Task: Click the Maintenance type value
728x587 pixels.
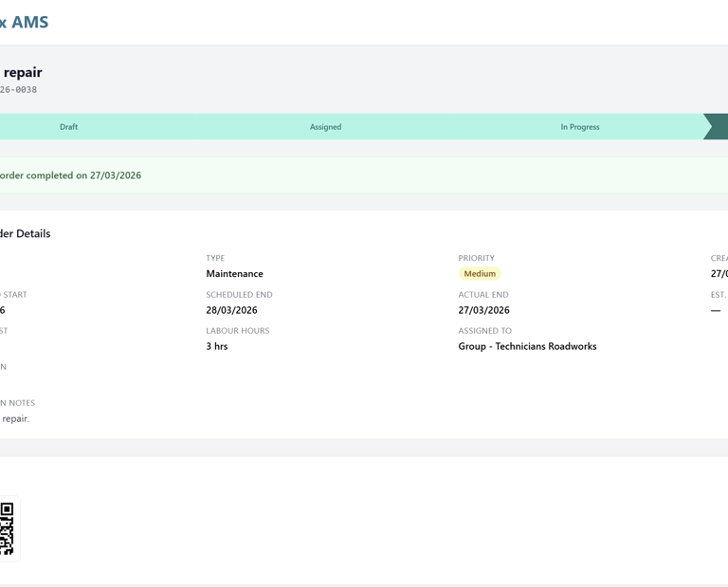Action: 234,273
